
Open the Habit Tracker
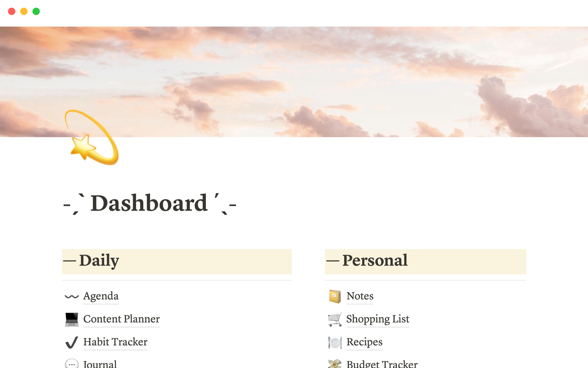click(115, 341)
